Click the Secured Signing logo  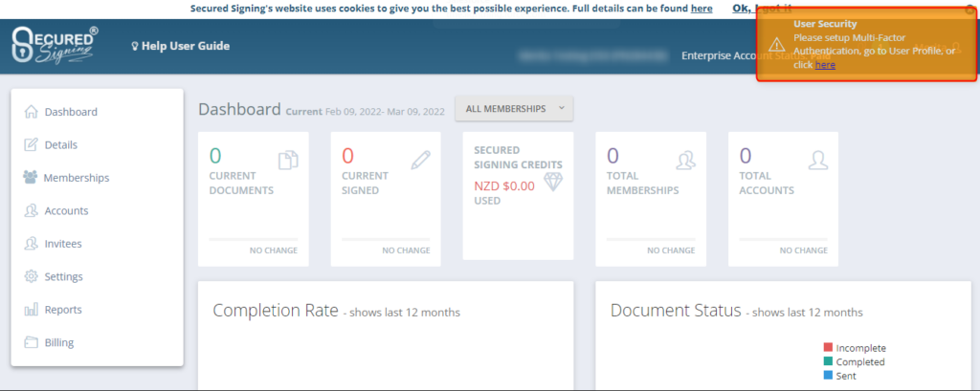pyautogui.click(x=55, y=45)
